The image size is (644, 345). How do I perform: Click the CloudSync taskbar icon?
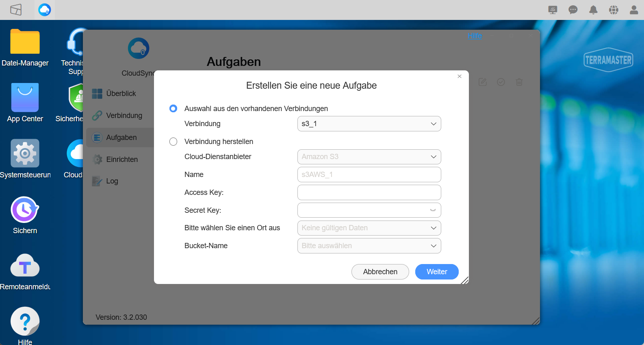[x=45, y=10]
